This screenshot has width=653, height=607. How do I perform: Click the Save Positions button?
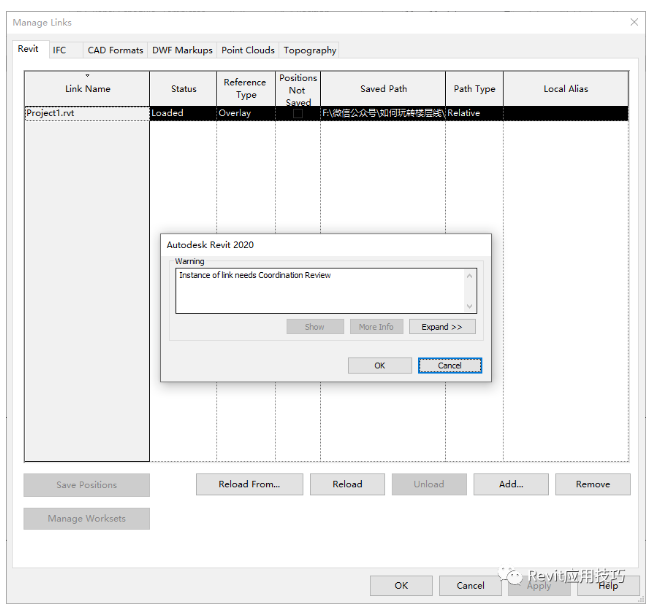tap(87, 485)
